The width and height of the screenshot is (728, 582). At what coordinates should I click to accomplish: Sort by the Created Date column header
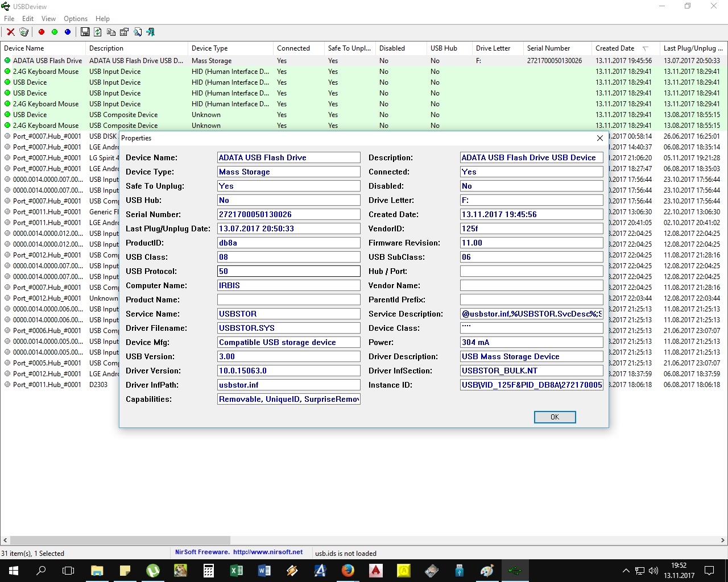point(626,48)
